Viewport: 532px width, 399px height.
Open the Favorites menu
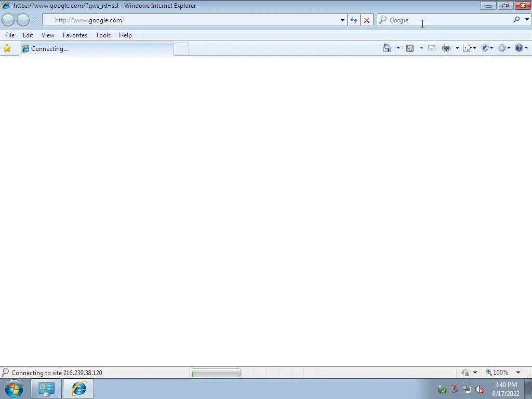click(75, 35)
